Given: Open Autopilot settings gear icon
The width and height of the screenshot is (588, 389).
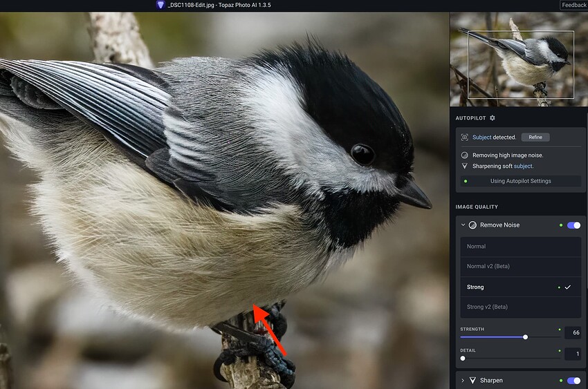Looking at the screenshot, I should [x=493, y=118].
